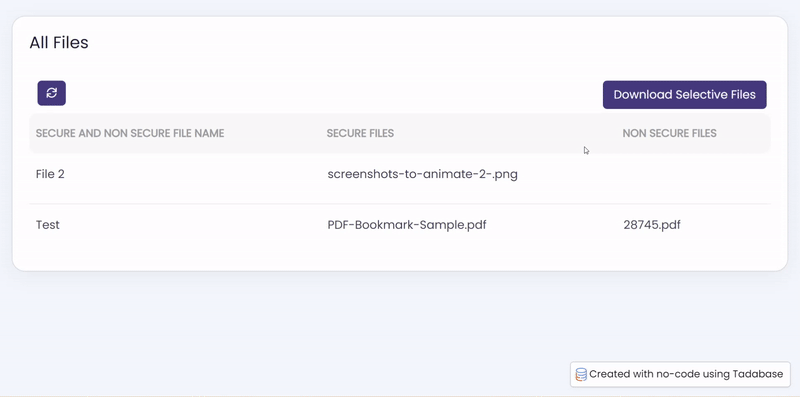This screenshot has height=397, width=800.
Task: Click empty Non Secure Files cell of File 2
Action: (694, 174)
